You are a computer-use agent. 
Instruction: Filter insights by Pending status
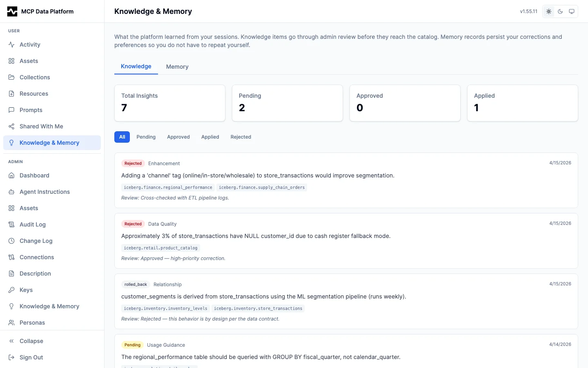click(146, 137)
